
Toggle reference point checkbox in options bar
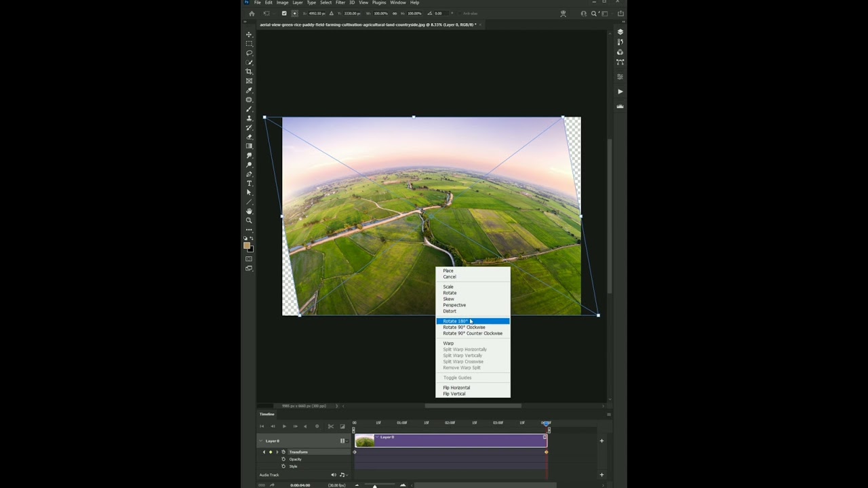click(x=283, y=13)
